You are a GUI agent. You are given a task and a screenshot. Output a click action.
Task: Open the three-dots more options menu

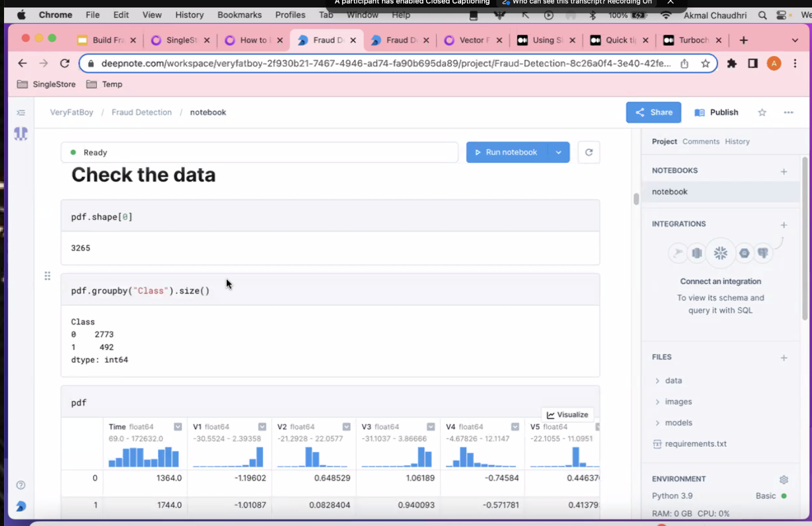[788, 113]
